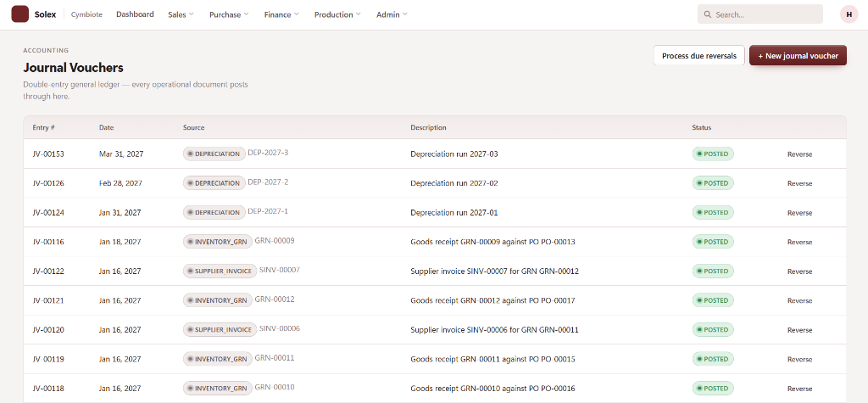Click POSTED status of JV-00116
Image resolution: width=868 pixels, height=403 pixels.
(x=713, y=242)
